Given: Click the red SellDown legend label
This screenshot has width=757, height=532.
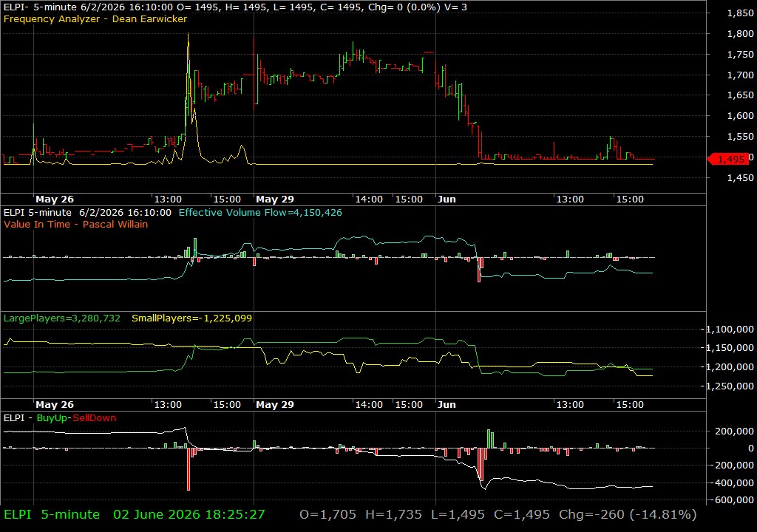Looking at the screenshot, I should [x=94, y=417].
